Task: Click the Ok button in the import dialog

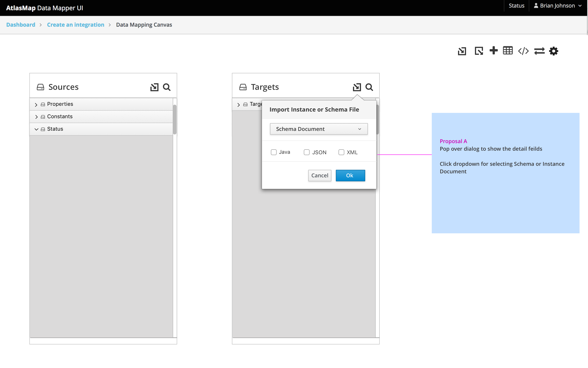Action: tap(350, 175)
